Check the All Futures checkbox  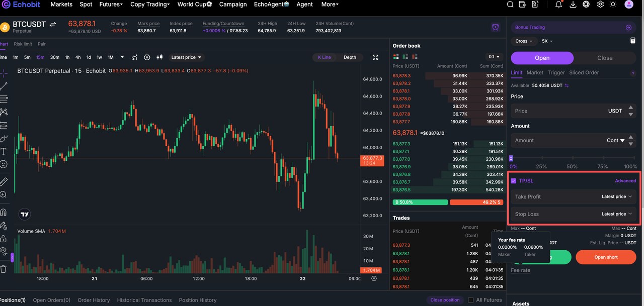[x=471, y=300]
